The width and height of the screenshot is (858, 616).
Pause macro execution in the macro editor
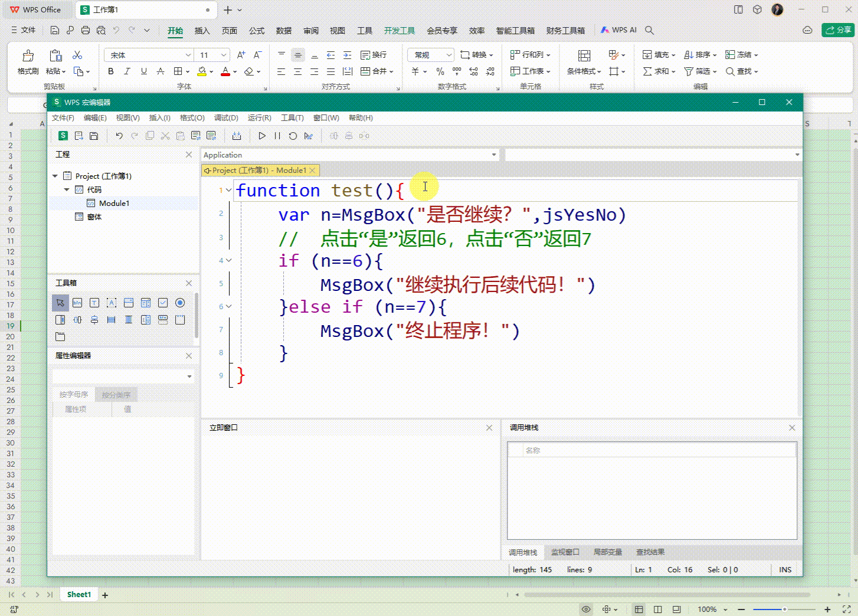(277, 136)
